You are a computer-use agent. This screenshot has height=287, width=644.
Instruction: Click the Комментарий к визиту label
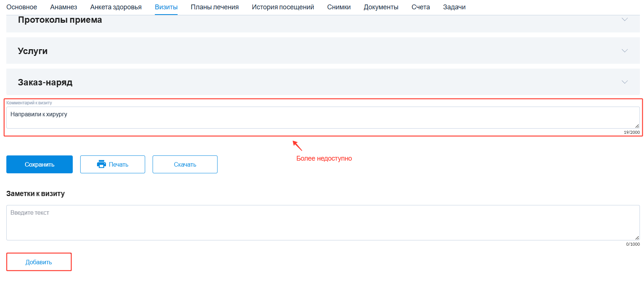29,103
